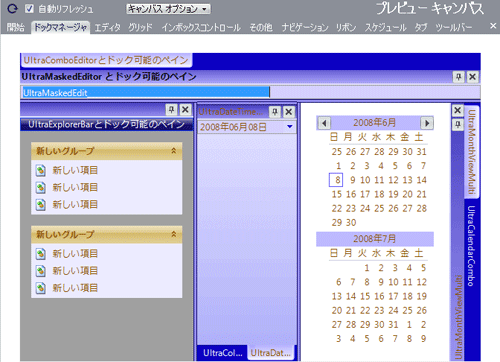
Task: Open the インボックスコントロール tab
Action: click(x=201, y=27)
